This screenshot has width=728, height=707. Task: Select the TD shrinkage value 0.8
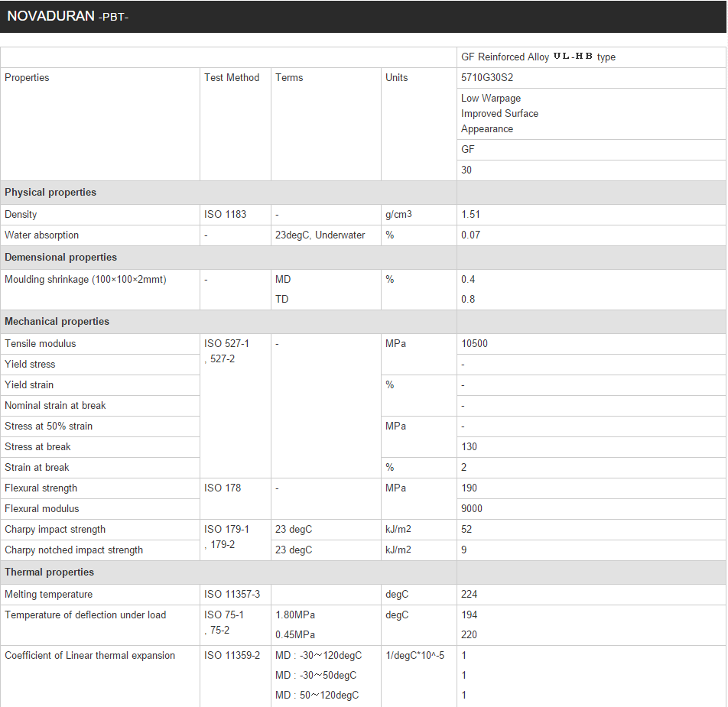(x=468, y=299)
